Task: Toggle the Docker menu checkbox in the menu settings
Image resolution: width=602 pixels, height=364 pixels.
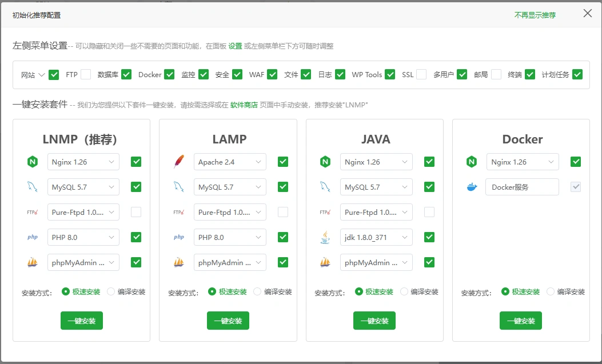Action: coord(169,74)
